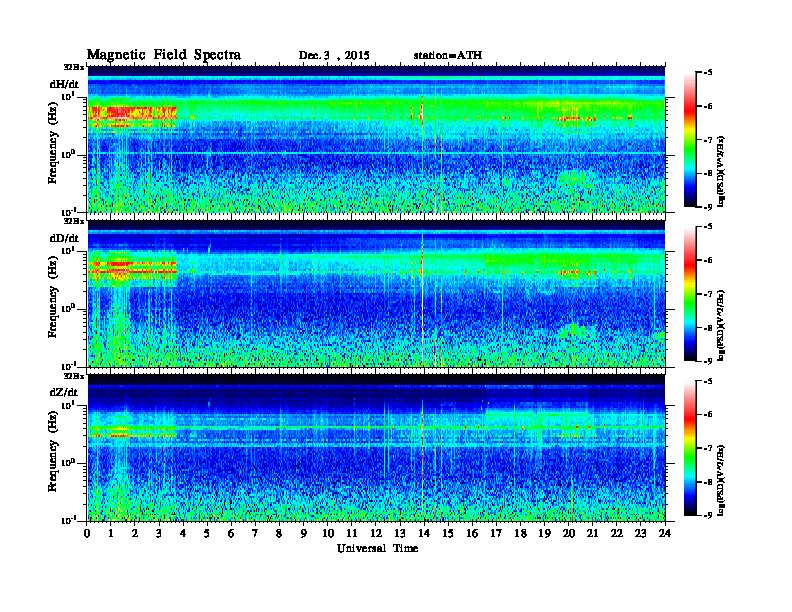
Task: Click hour 22 on the Universal Time axis
Action: pos(617,533)
